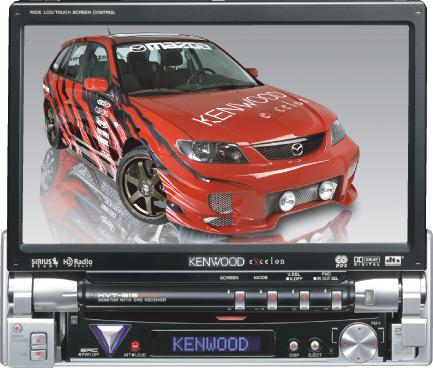Tap the blue KENWOOD text display
The width and height of the screenshot is (433, 368).
pyautogui.click(x=211, y=344)
